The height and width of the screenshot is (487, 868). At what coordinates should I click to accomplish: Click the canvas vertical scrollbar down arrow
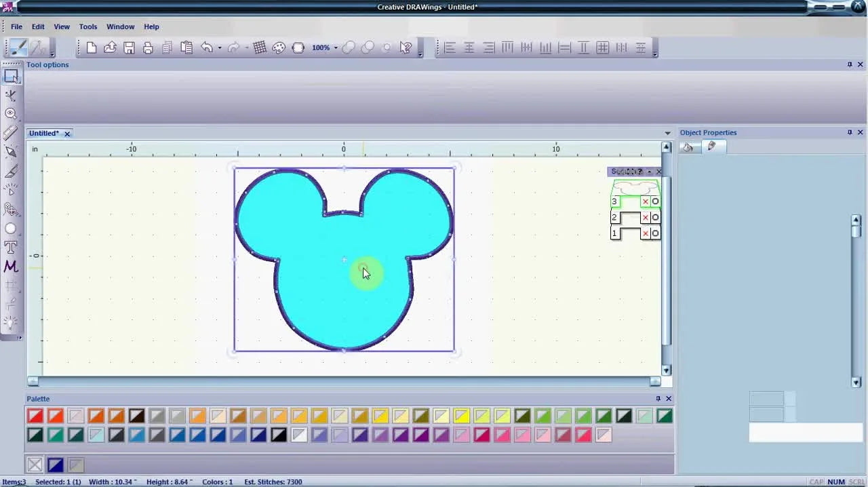(x=666, y=370)
